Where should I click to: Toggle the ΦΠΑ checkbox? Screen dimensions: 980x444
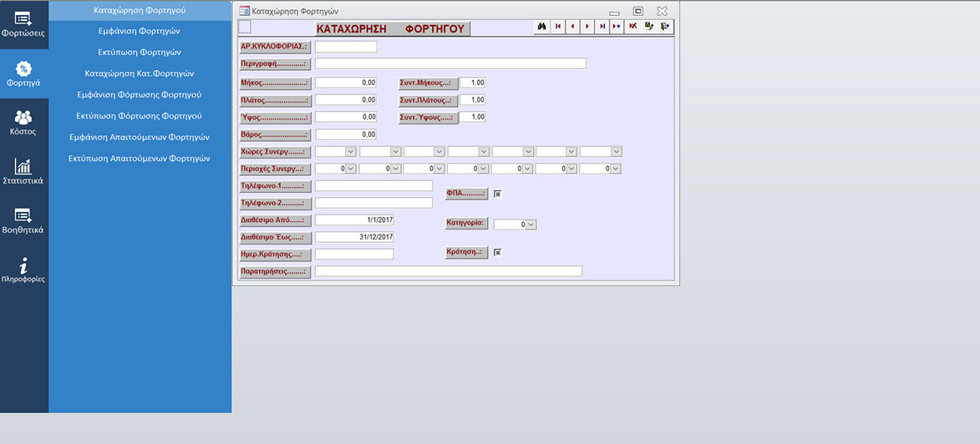(497, 194)
